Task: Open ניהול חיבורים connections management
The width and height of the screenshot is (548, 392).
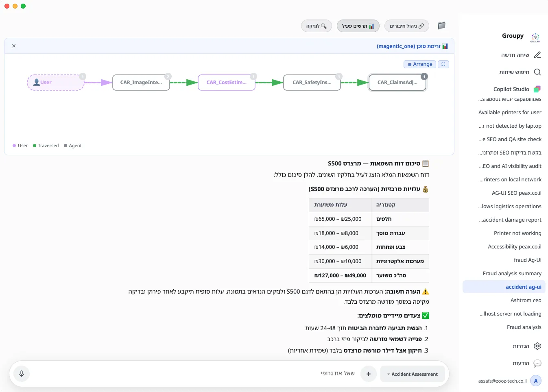Action: pyautogui.click(x=407, y=26)
